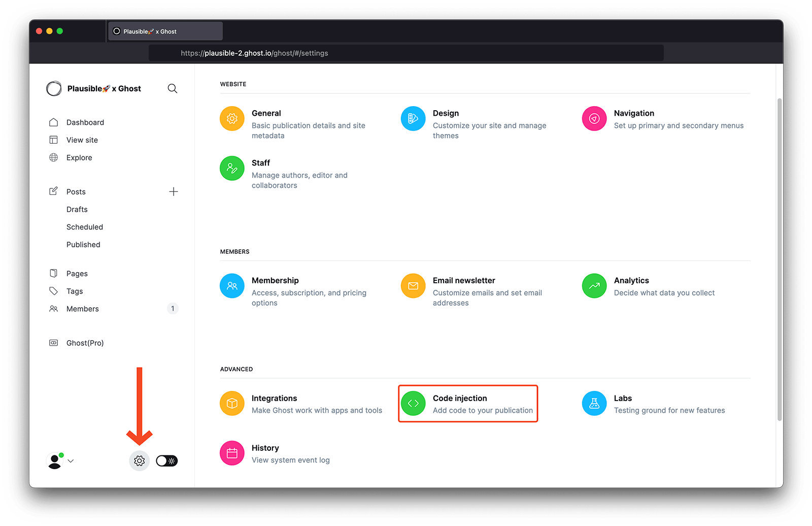Click the blue Membership icon
This screenshot has width=812, height=526.
(232, 286)
